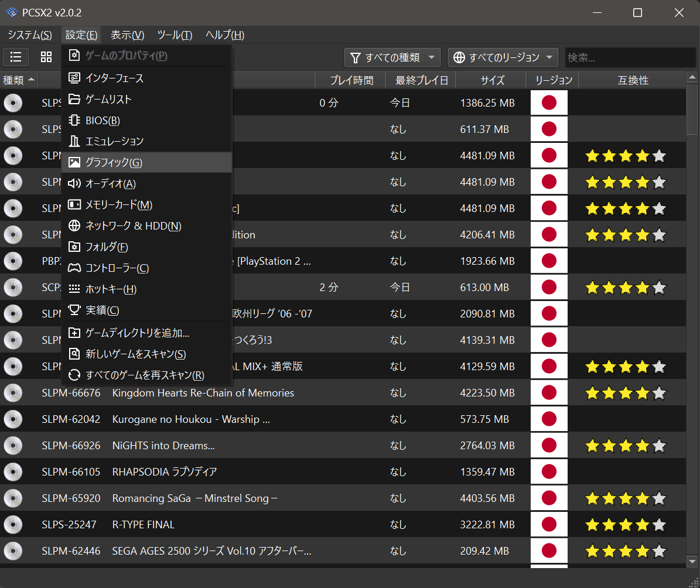This screenshot has height=588, width=700.
Task: Sort by the サイズ column header
Action: click(492, 80)
